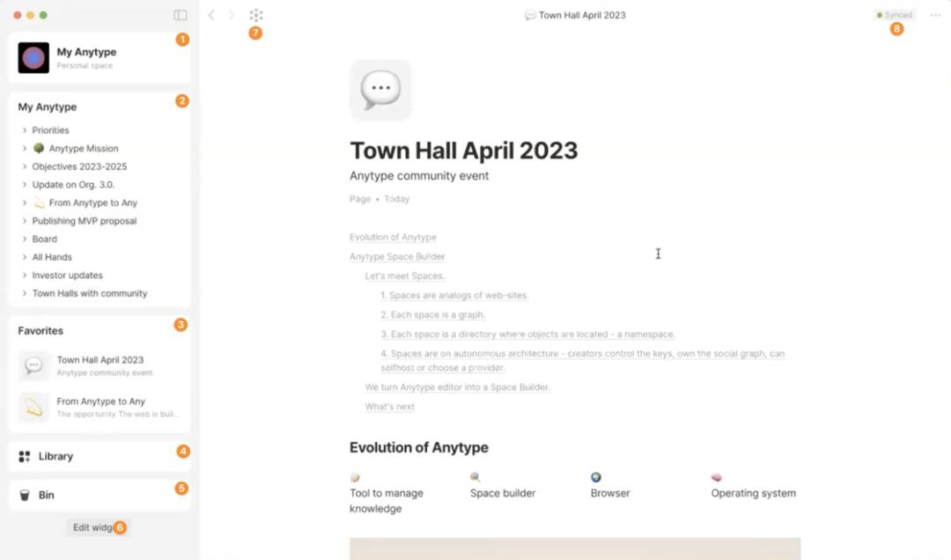Go forward with the right arrow
The width and height of the screenshot is (951, 560).
click(x=231, y=15)
